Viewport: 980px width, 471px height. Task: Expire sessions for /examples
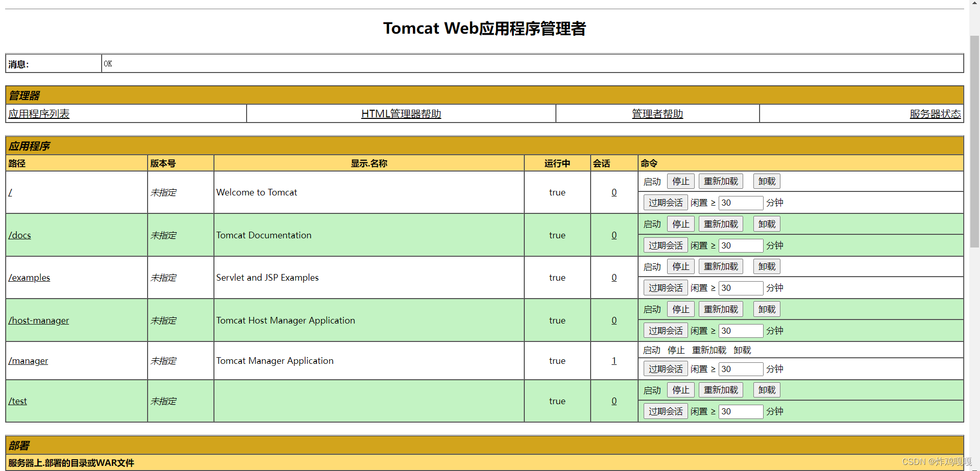click(666, 288)
